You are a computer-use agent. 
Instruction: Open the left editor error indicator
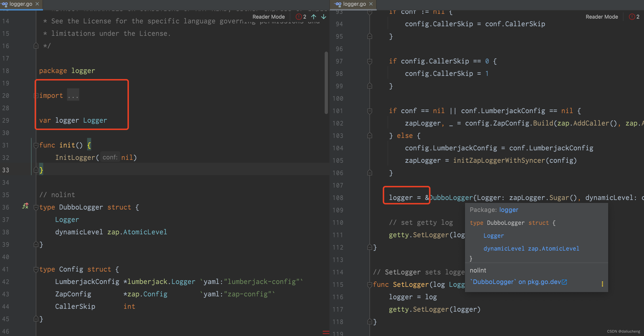pos(301,17)
